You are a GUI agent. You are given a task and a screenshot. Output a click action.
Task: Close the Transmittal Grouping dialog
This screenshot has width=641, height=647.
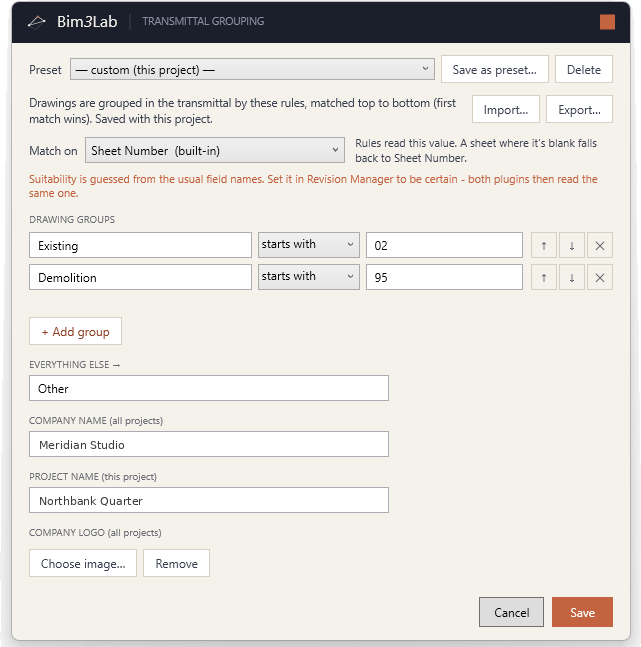tap(607, 22)
